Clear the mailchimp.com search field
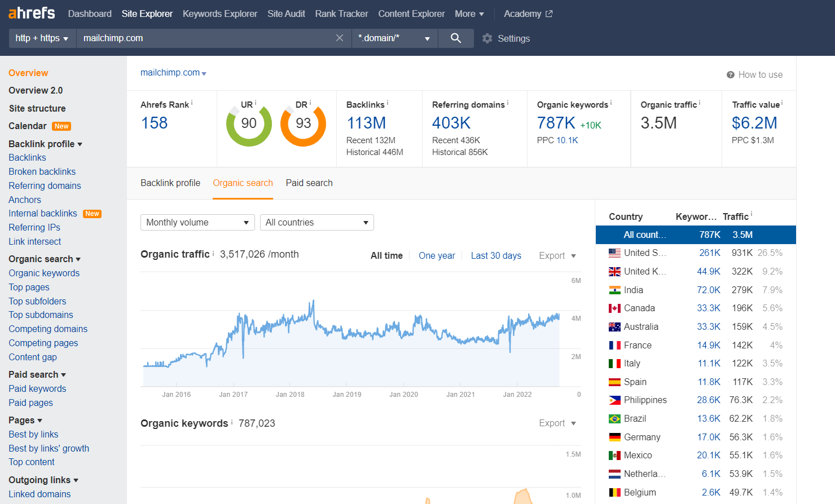The width and height of the screenshot is (835, 504). coord(340,38)
